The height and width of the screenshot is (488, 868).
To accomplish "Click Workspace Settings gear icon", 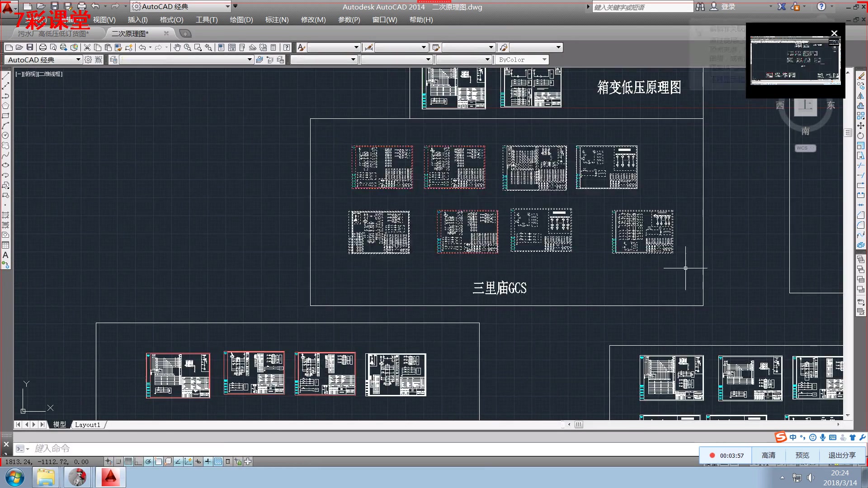I will click(88, 60).
